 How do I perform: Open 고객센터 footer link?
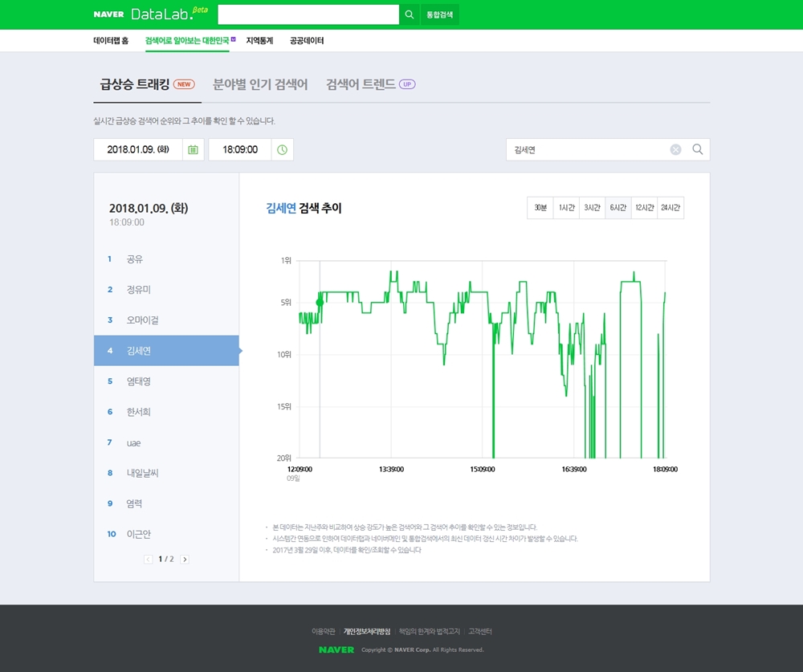point(480,632)
